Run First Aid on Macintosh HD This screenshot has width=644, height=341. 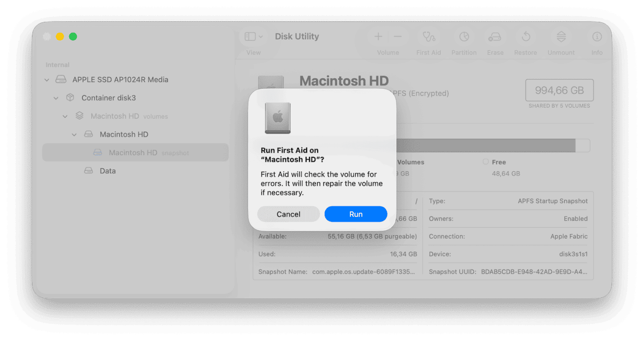tap(356, 214)
